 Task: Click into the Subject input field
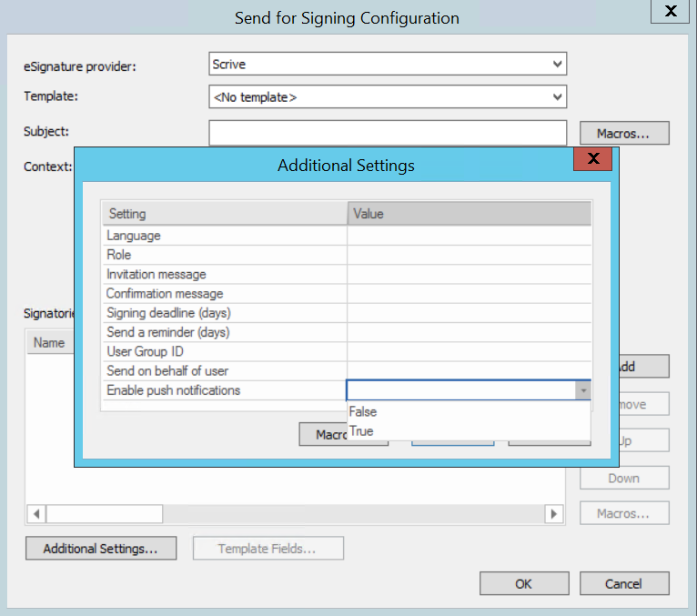pos(388,133)
